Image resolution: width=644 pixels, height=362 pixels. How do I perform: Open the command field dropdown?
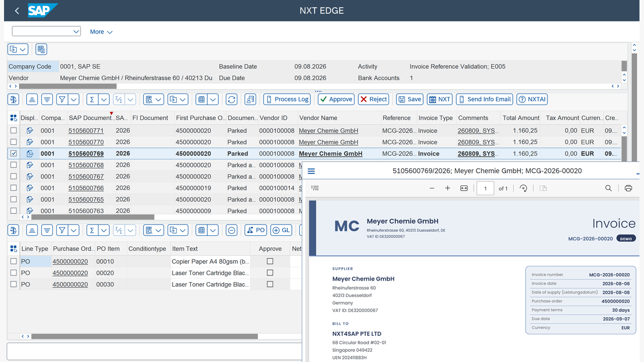coord(76,32)
